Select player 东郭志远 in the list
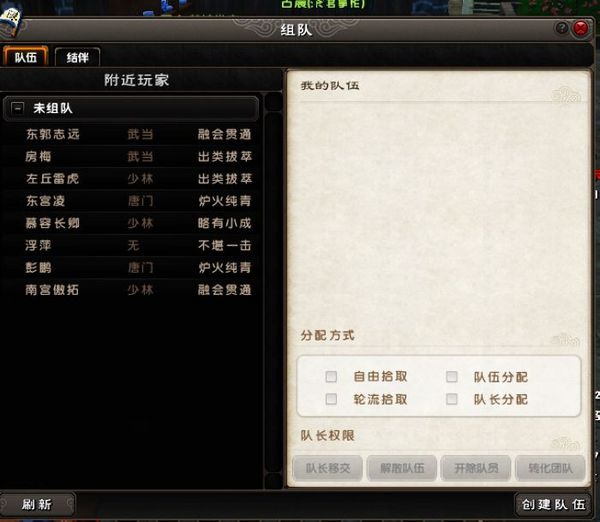This screenshot has height=522, width=600. 131,134
